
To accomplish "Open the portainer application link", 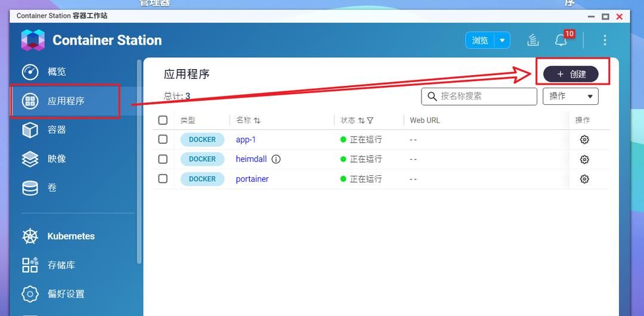I will click(252, 179).
